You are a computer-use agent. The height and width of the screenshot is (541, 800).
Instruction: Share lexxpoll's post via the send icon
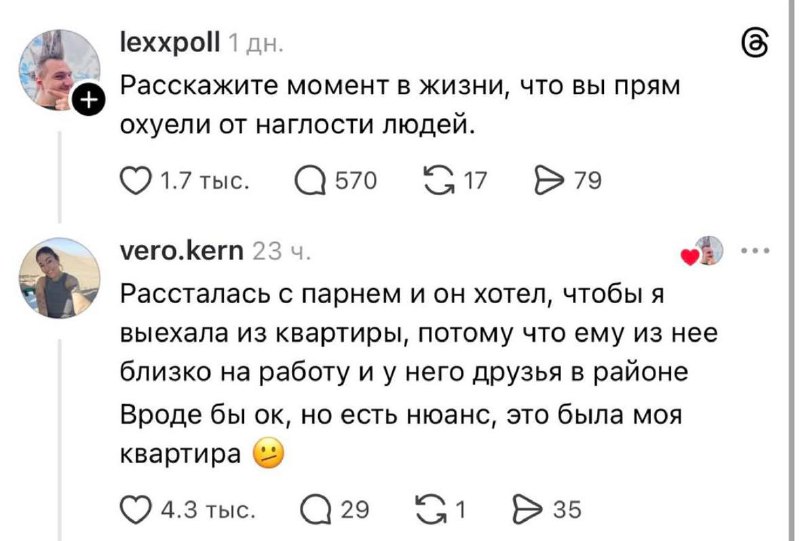(x=549, y=181)
